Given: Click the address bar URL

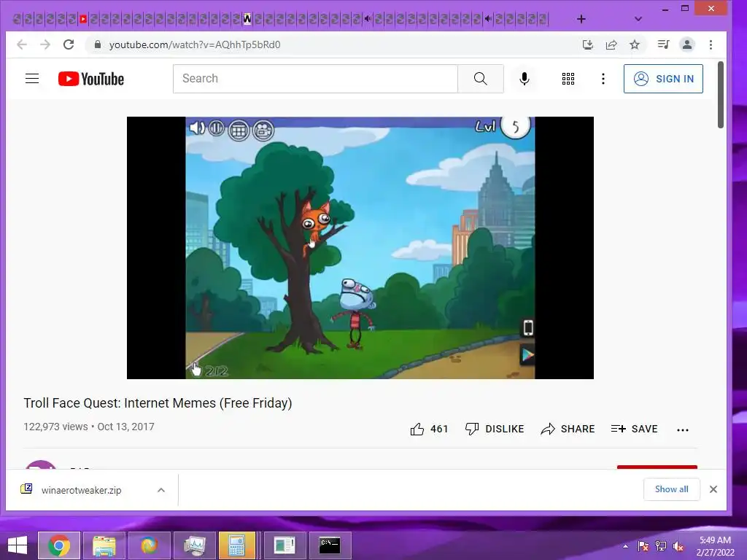Looking at the screenshot, I should [195, 44].
